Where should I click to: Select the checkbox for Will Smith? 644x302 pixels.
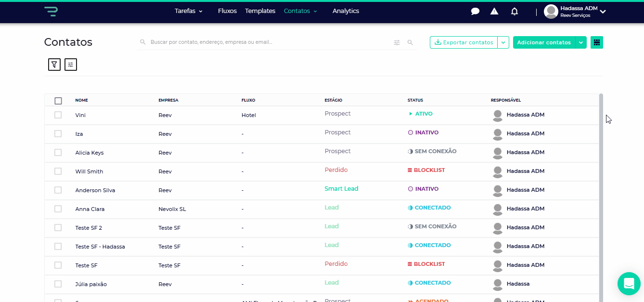58,171
